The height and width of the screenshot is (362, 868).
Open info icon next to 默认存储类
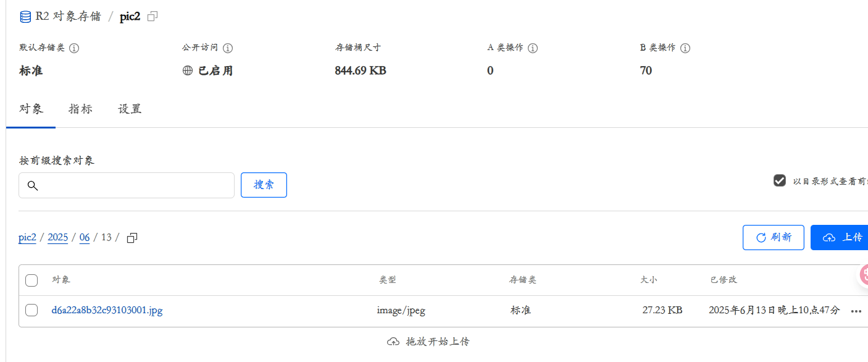pos(74,48)
